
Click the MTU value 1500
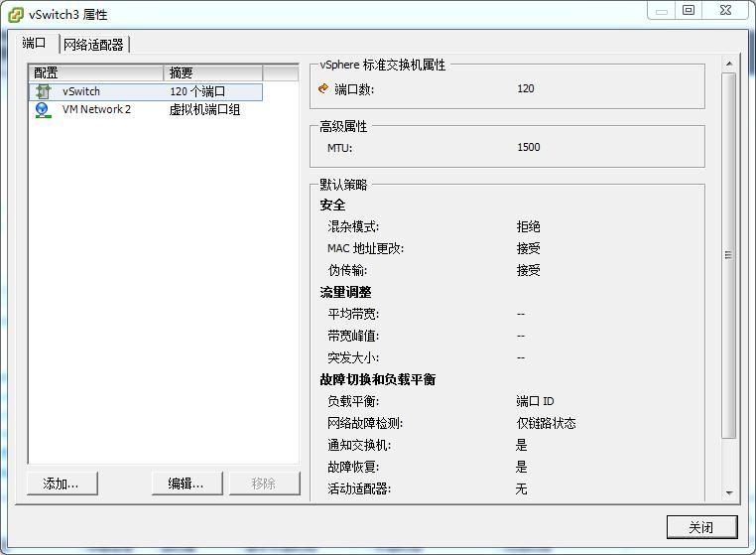click(x=529, y=148)
